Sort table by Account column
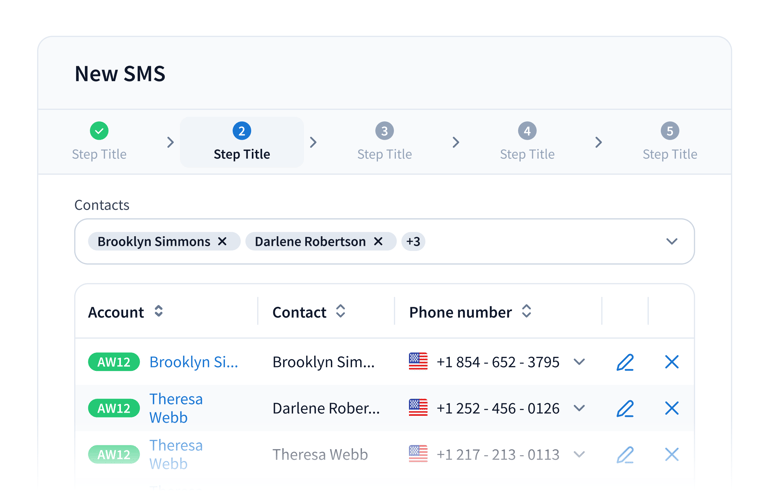 pyautogui.click(x=158, y=312)
